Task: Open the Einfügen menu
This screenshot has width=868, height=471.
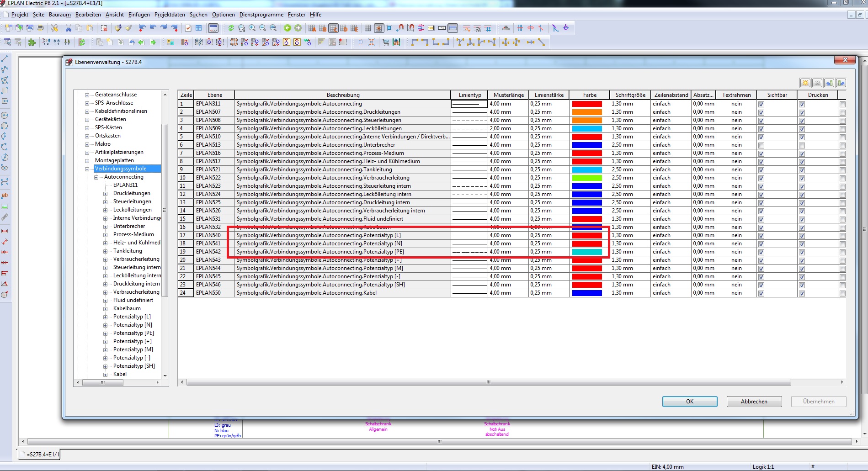Action: (x=139, y=15)
